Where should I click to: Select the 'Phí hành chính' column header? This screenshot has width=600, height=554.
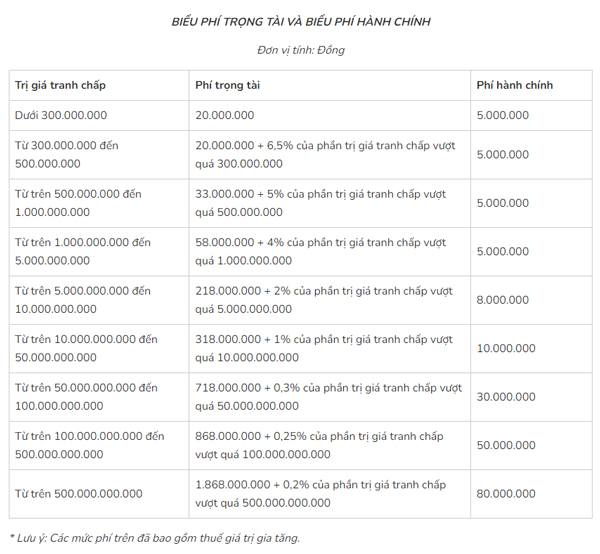pos(532,85)
